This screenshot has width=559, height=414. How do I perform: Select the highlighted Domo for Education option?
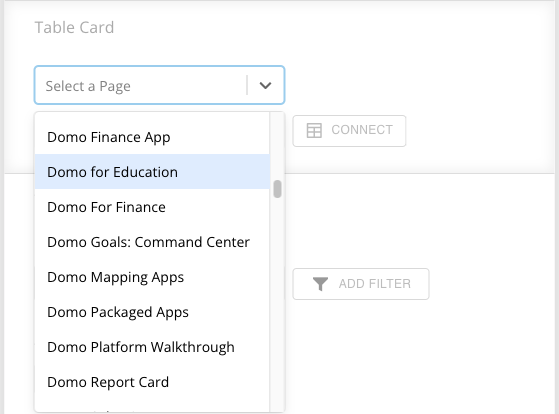pyautogui.click(x=152, y=172)
